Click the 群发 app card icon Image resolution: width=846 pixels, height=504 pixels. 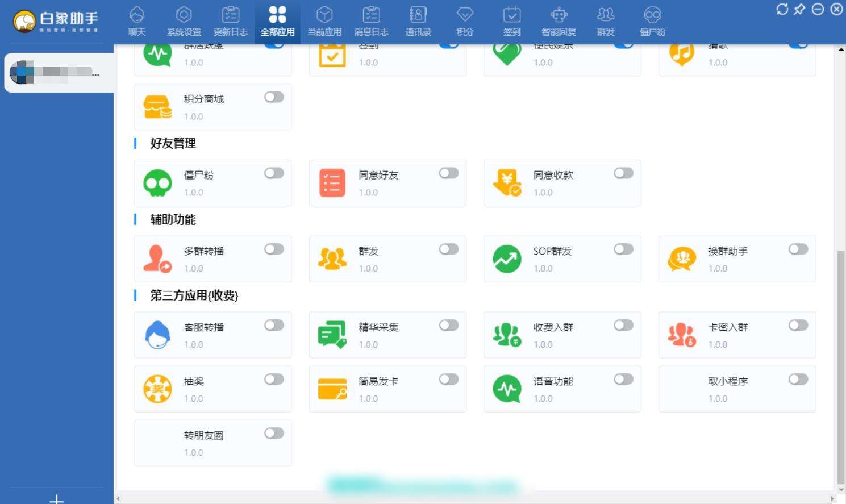click(x=332, y=259)
